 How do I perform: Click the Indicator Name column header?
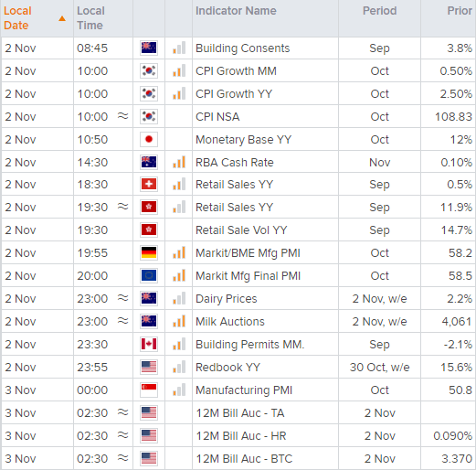coord(236,11)
